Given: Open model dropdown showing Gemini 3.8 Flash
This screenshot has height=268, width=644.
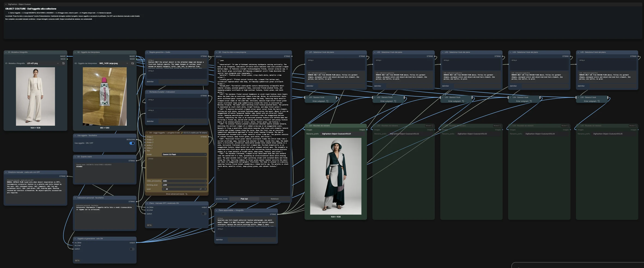Looking at the screenshot, I should (184, 155).
